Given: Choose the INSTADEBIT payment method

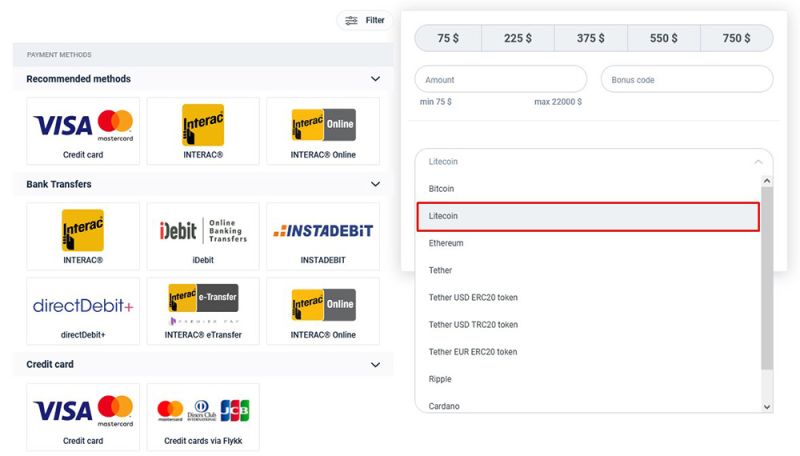Looking at the screenshot, I should 323,236.
